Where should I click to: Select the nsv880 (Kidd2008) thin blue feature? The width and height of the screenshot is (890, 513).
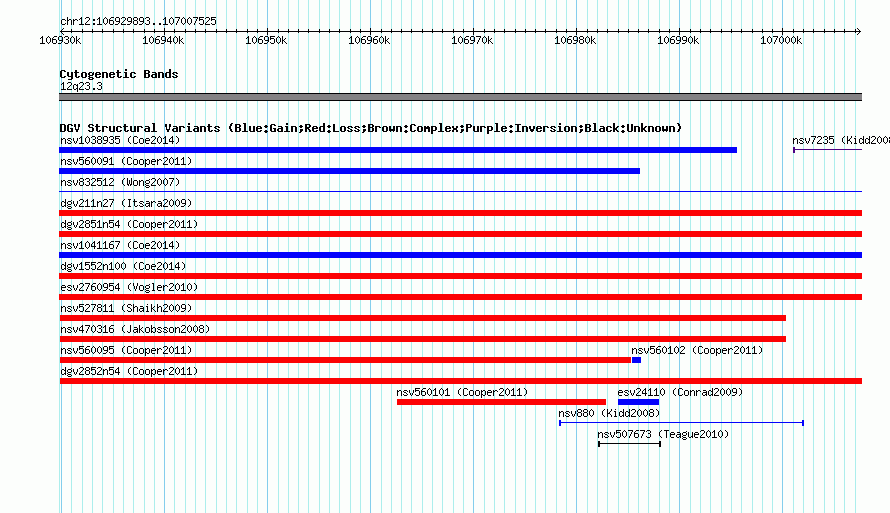click(681, 423)
